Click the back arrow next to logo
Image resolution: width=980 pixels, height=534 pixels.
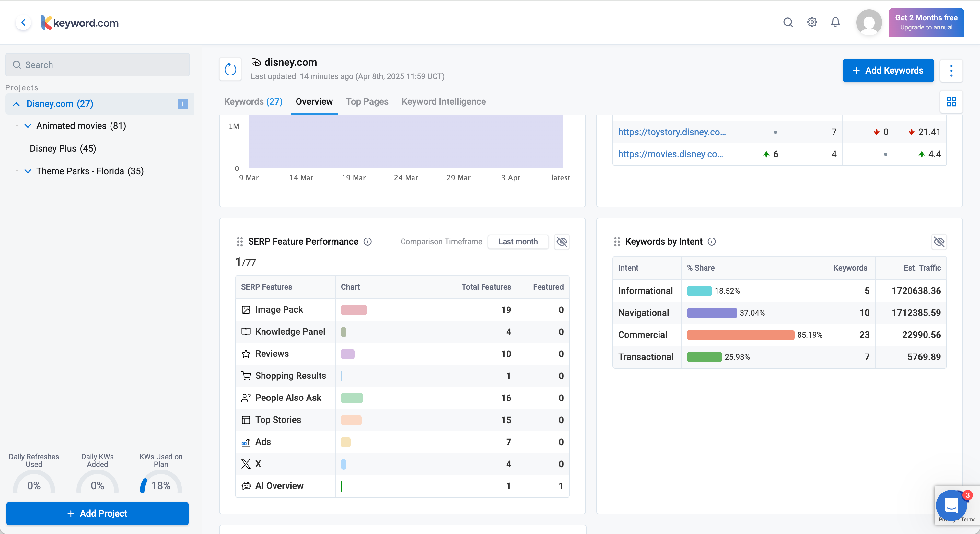(x=24, y=23)
